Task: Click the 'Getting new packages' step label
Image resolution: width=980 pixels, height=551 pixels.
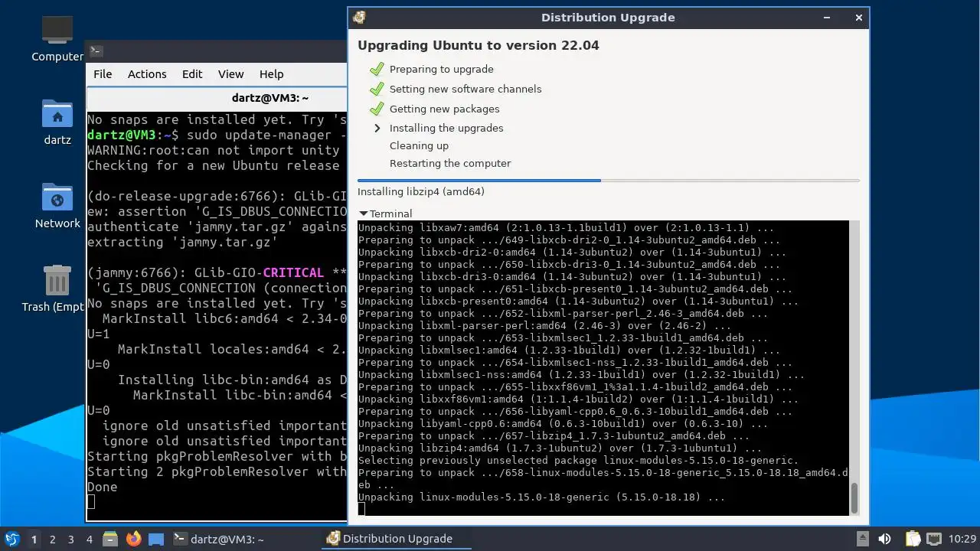Action: point(444,109)
